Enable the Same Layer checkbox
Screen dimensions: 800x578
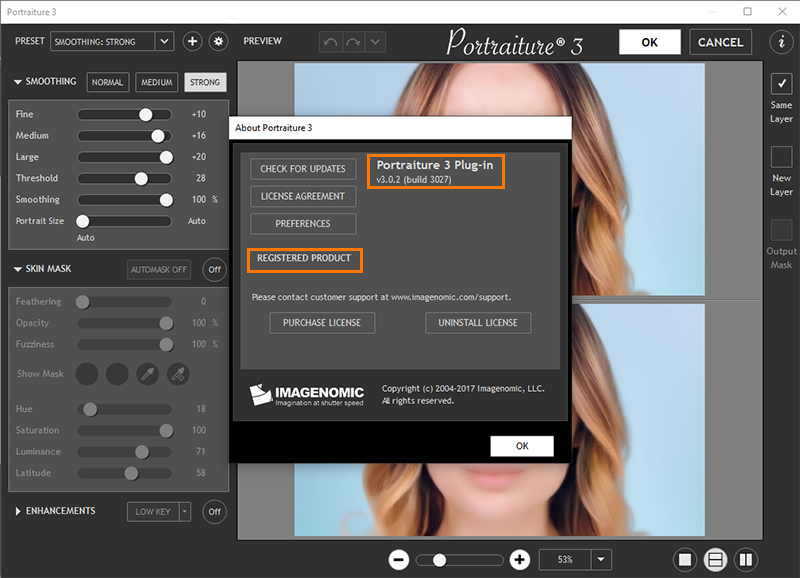pyautogui.click(x=781, y=84)
